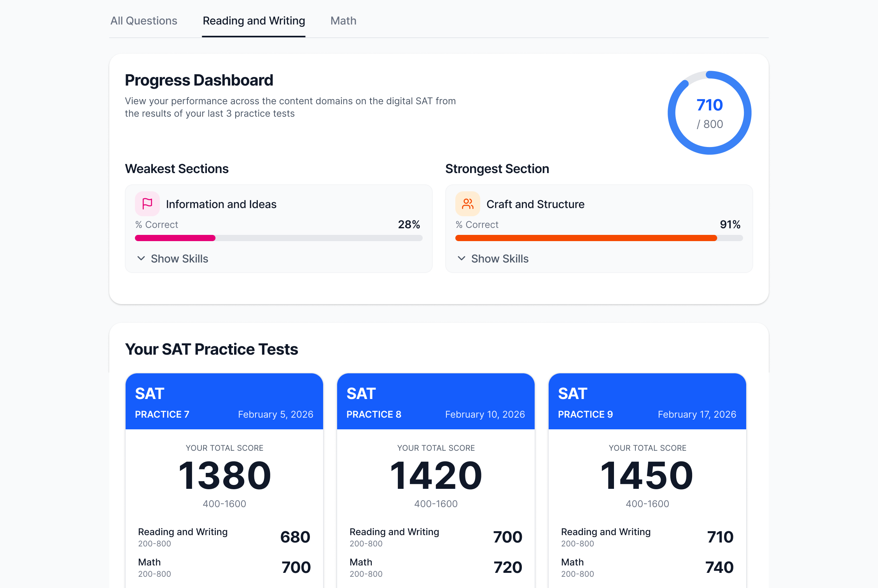Click the orange people icon for Craft and Structure
This screenshot has height=588, width=878.
click(468, 204)
